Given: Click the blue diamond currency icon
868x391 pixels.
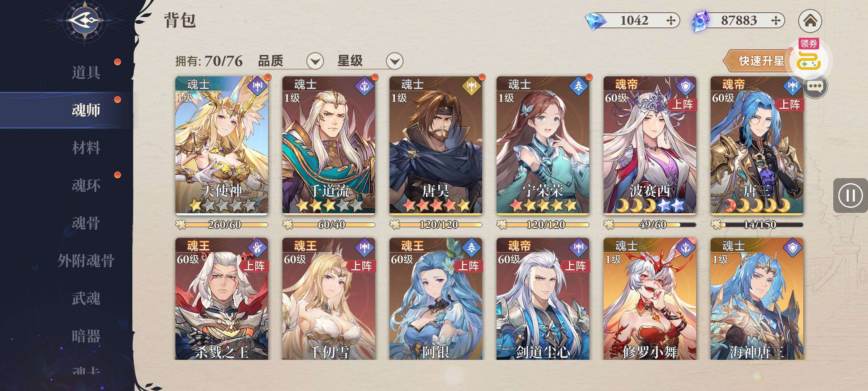Looking at the screenshot, I should tap(595, 21).
